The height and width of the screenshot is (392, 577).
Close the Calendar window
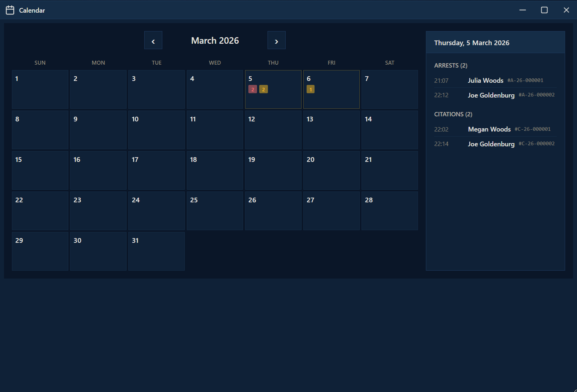point(566,10)
